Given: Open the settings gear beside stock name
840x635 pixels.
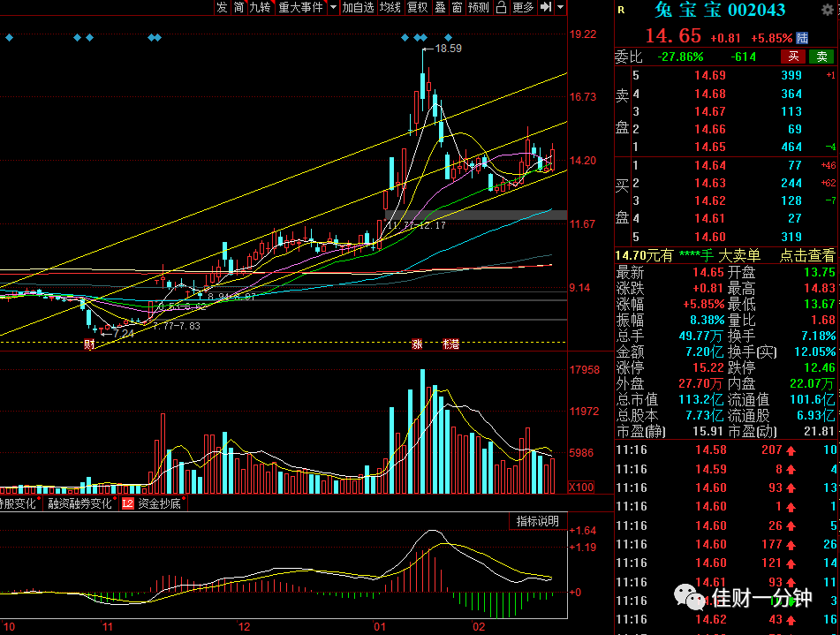Looking at the screenshot, I should coord(828,10).
